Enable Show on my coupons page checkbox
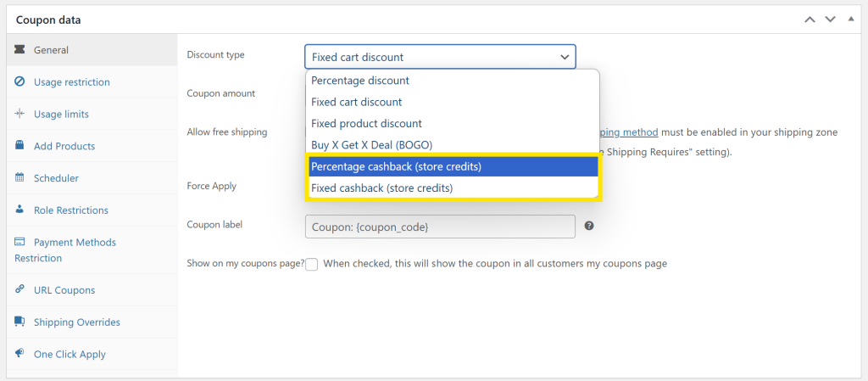 pyautogui.click(x=312, y=264)
